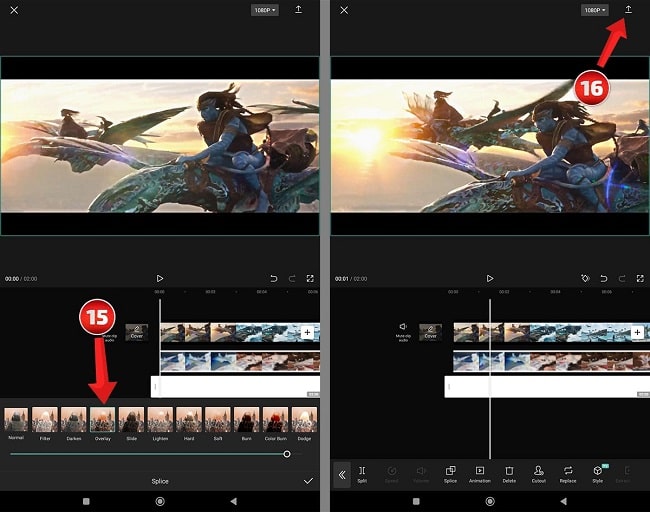Select the Darken blend mode thumbnail
The image size is (650, 512).
click(74, 420)
